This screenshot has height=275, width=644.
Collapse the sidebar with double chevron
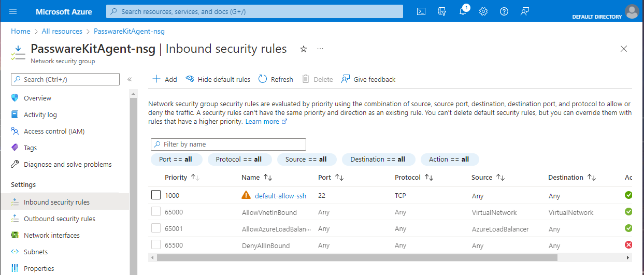(130, 79)
